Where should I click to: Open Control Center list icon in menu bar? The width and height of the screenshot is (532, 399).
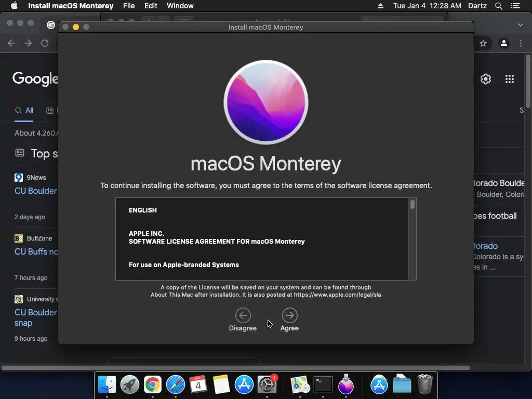click(x=515, y=6)
